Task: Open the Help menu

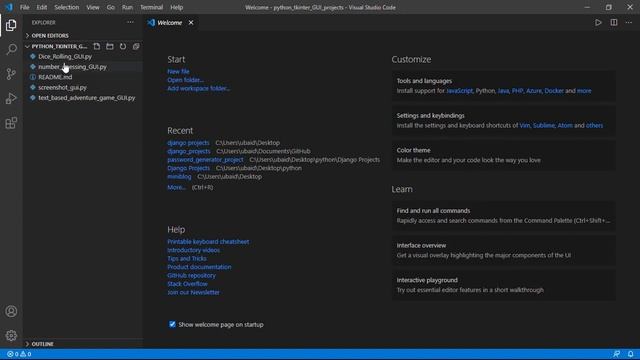Action: click(176, 7)
